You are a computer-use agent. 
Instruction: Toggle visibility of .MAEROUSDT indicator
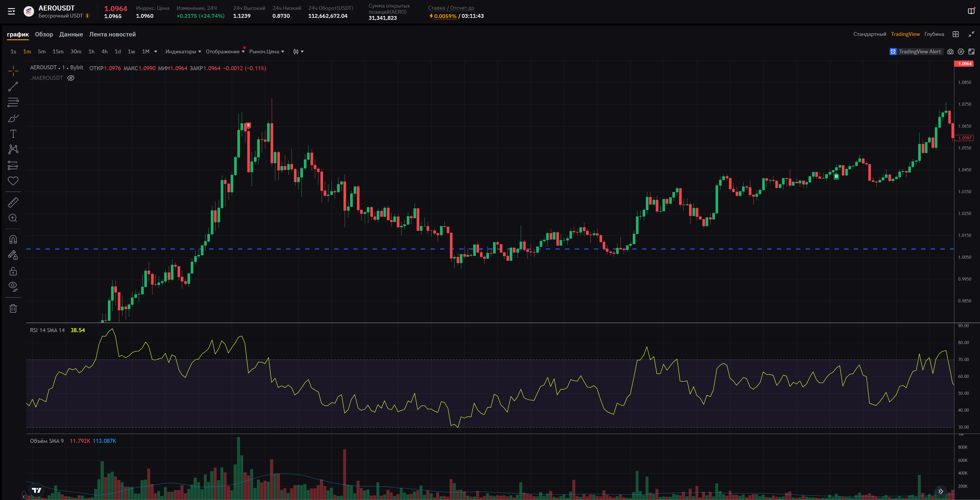coord(71,78)
